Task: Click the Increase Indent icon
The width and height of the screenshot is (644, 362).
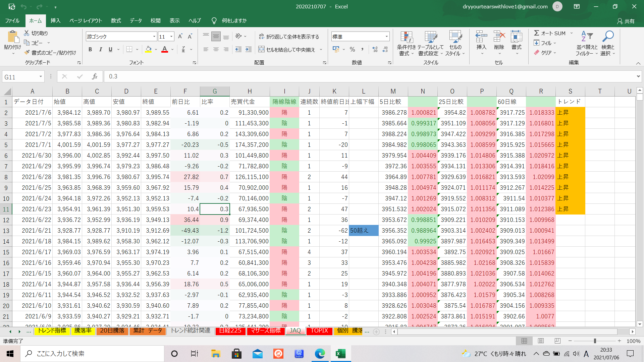Action: tap(249, 50)
